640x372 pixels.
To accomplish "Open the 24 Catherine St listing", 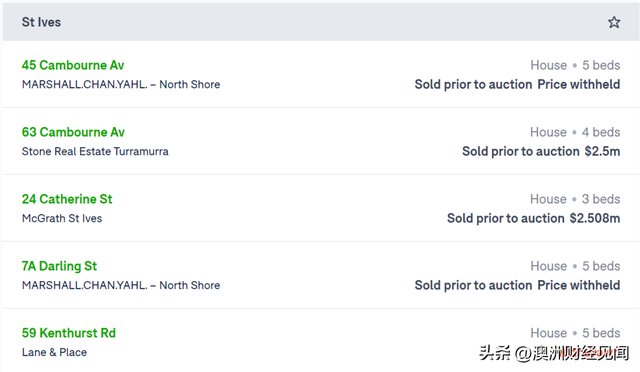I will click(x=67, y=199).
